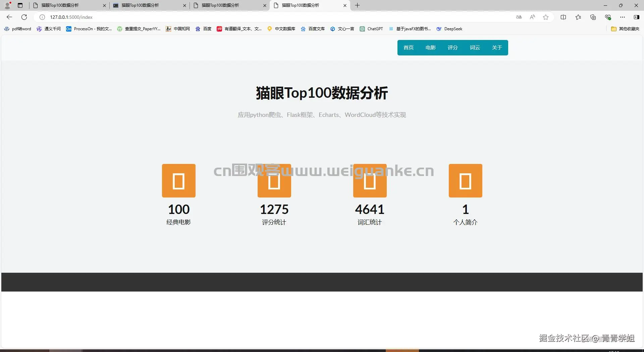Click the translate page icon
644x352 pixels.
[x=519, y=17]
